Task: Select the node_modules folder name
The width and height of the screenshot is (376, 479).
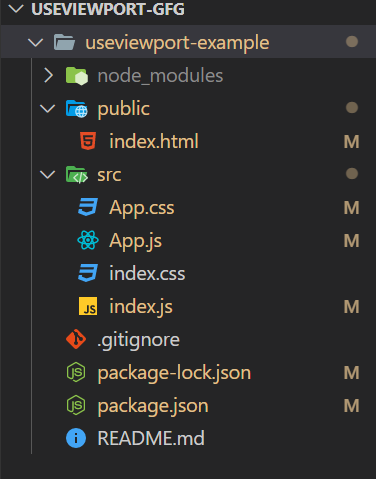Action: coord(160,76)
